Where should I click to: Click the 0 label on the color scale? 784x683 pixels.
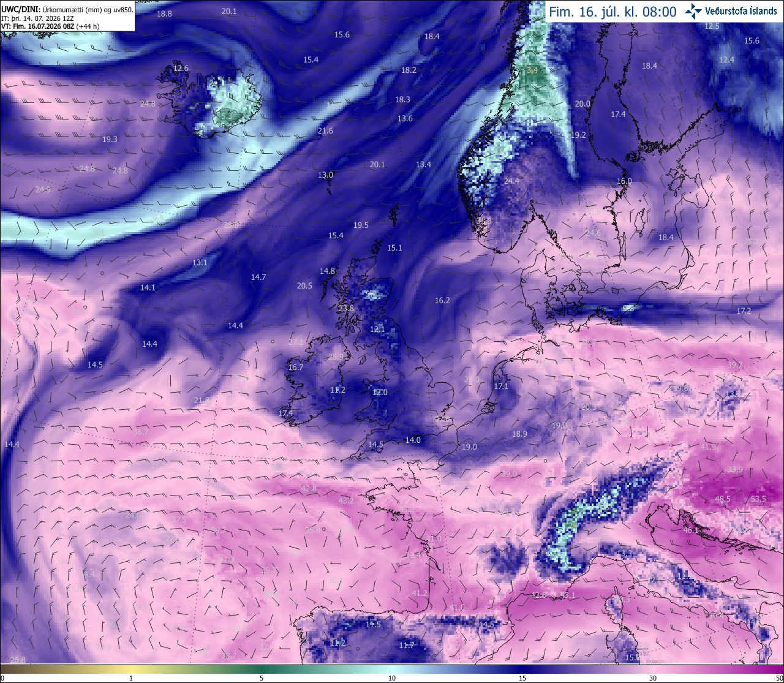(2, 678)
